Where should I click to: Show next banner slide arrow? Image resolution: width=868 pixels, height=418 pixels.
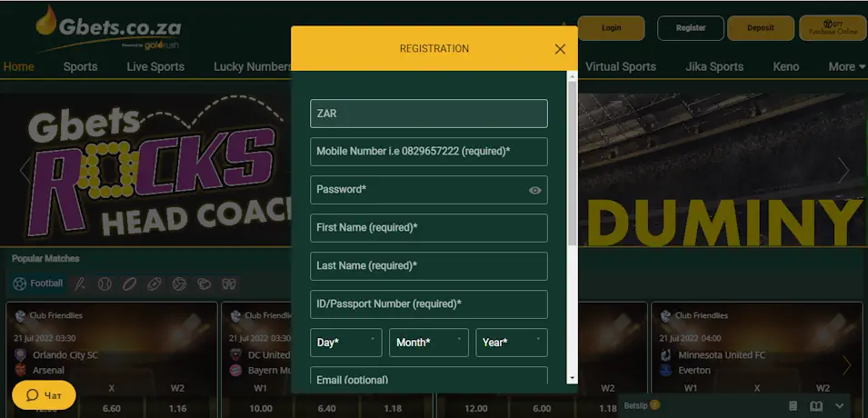(843, 170)
